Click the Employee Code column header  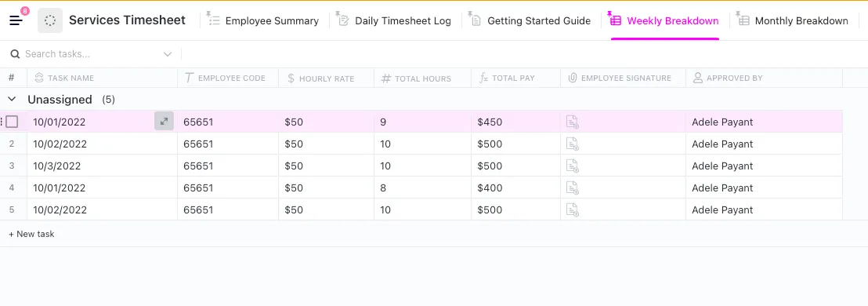[225, 78]
